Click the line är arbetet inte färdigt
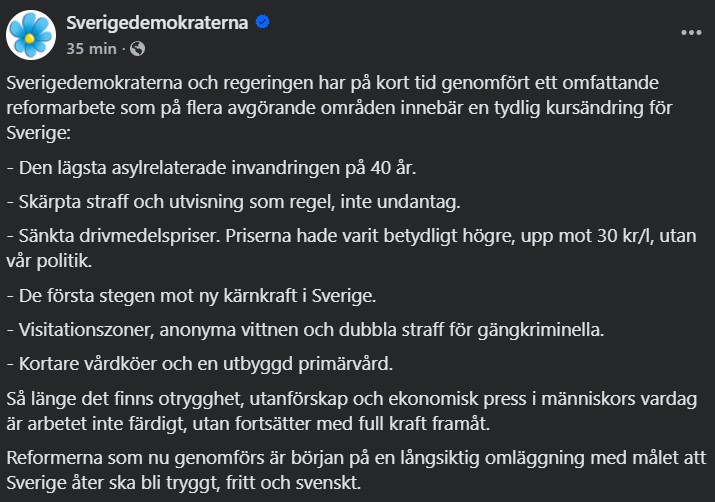 [248, 424]
